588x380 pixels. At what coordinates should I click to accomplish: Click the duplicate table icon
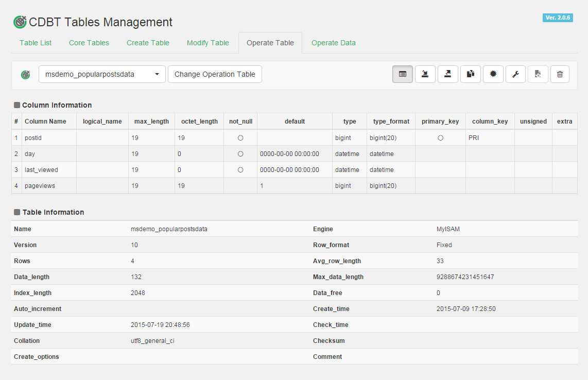[471, 74]
